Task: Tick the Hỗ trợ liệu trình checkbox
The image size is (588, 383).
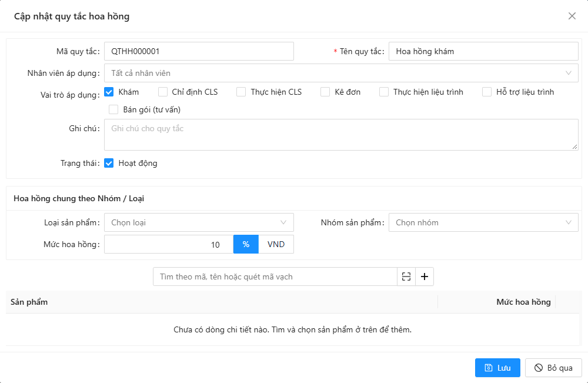Action: pos(487,92)
